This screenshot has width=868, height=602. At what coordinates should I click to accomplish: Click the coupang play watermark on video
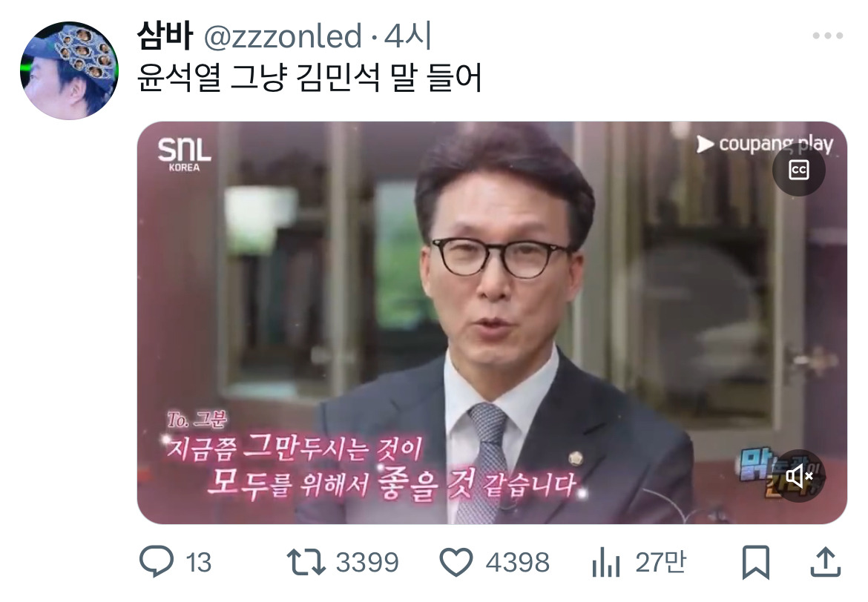764,144
